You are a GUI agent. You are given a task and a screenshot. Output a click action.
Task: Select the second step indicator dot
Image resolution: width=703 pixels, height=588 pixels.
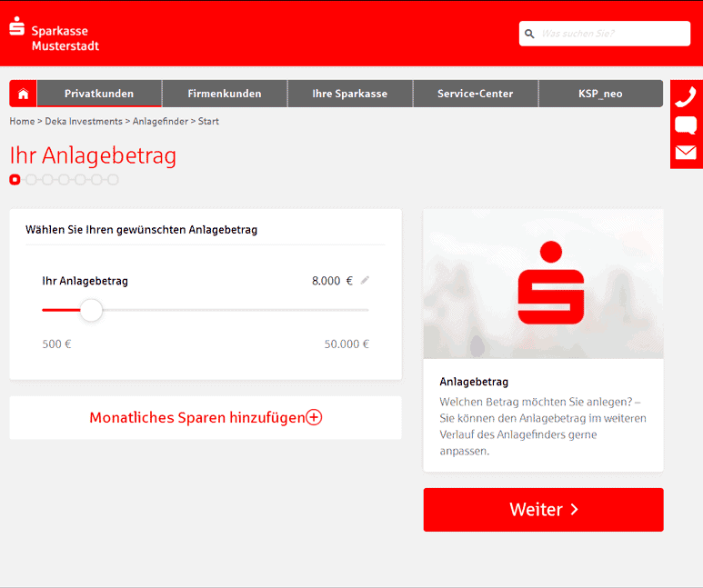pyautogui.click(x=31, y=180)
